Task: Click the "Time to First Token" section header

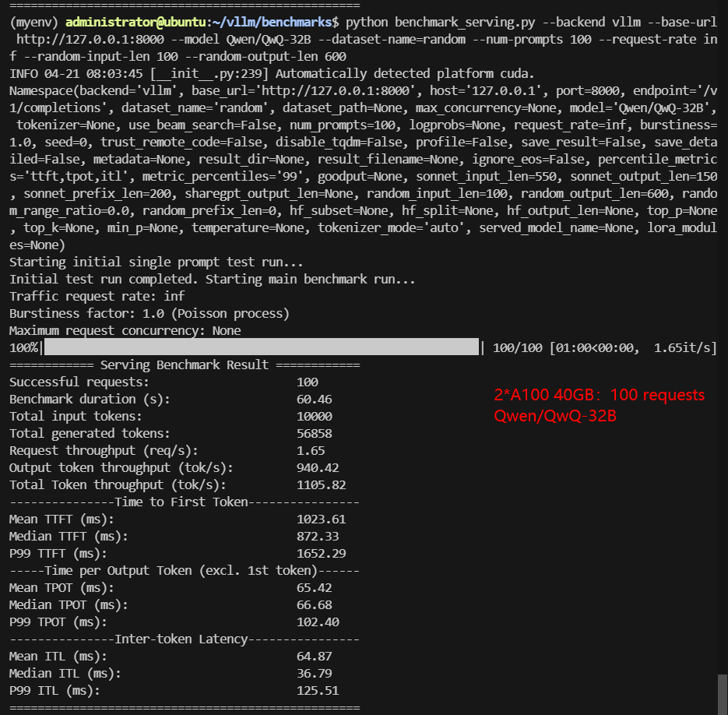Action: point(181,502)
